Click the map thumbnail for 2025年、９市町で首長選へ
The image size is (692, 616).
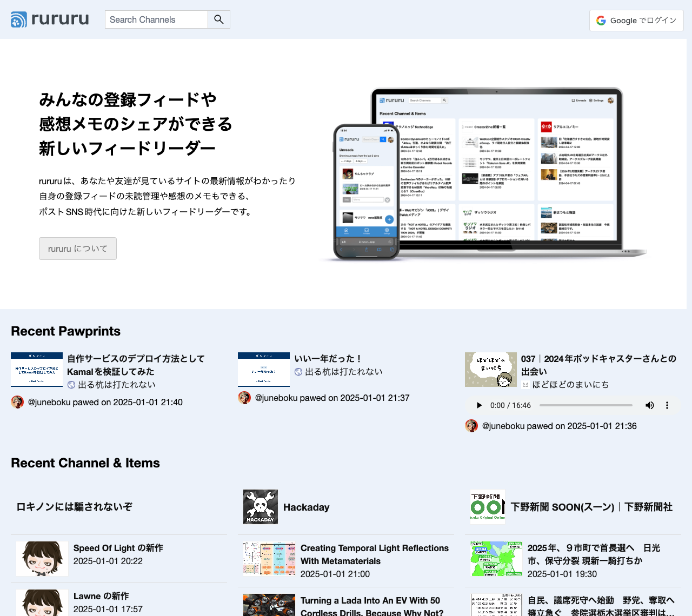[x=496, y=559]
